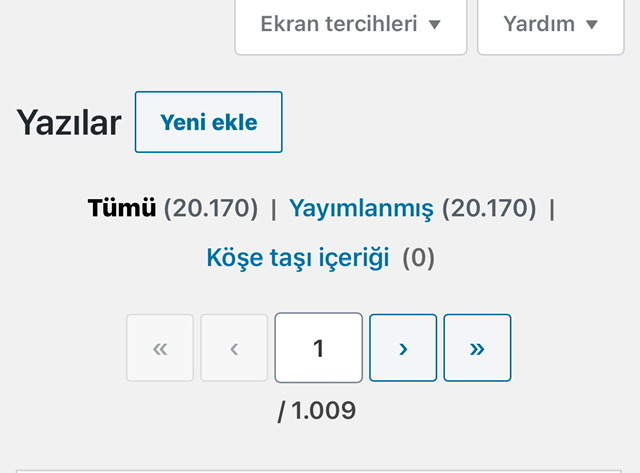Focus the current page number field
The height and width of the screenshot is (473, 640).
click(318, 348)
